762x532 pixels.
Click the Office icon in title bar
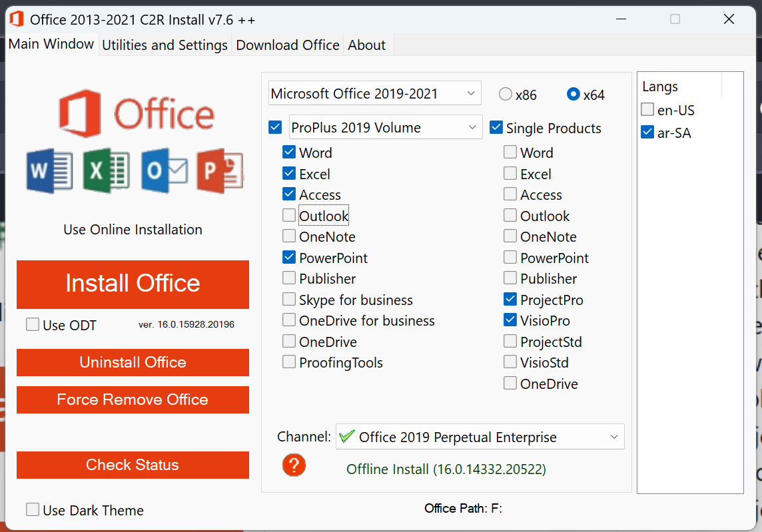click(17, 19)
